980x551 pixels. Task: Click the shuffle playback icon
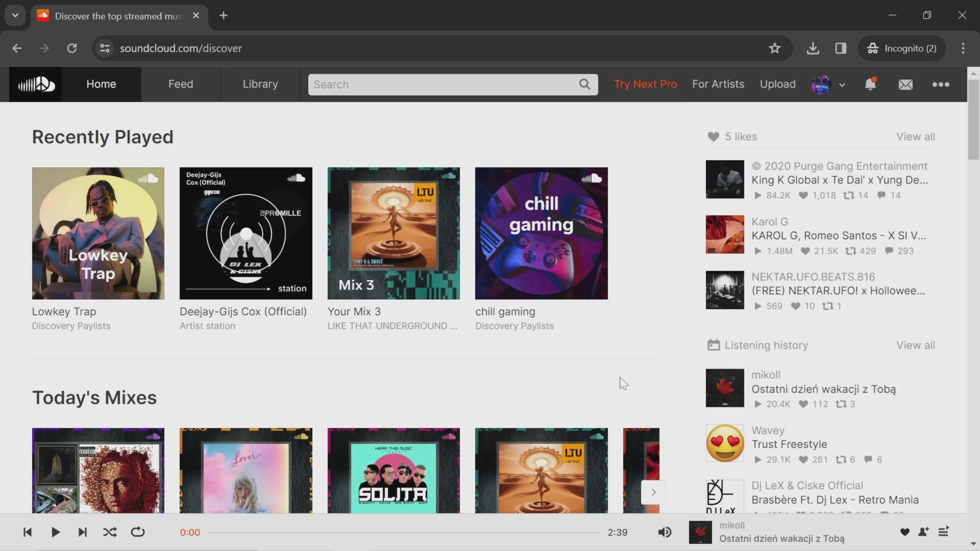point(110,532)
